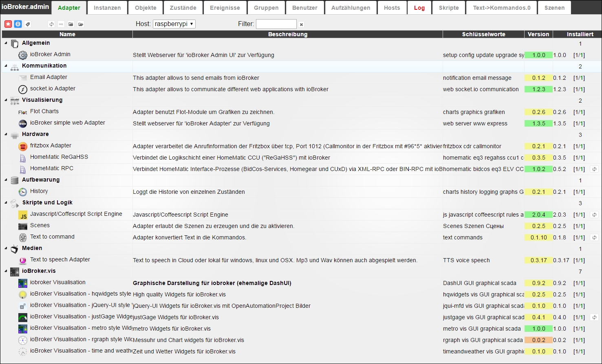
Task: Open the red Log tab
Action: 419,8
